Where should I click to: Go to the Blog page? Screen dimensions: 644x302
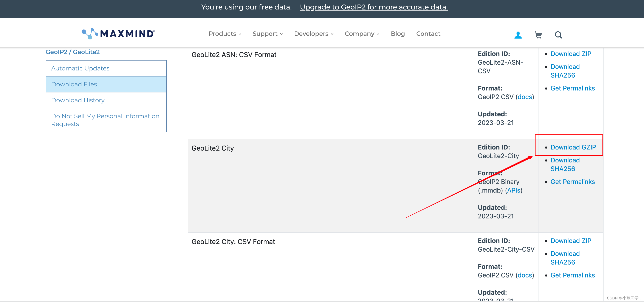(398, 34)
